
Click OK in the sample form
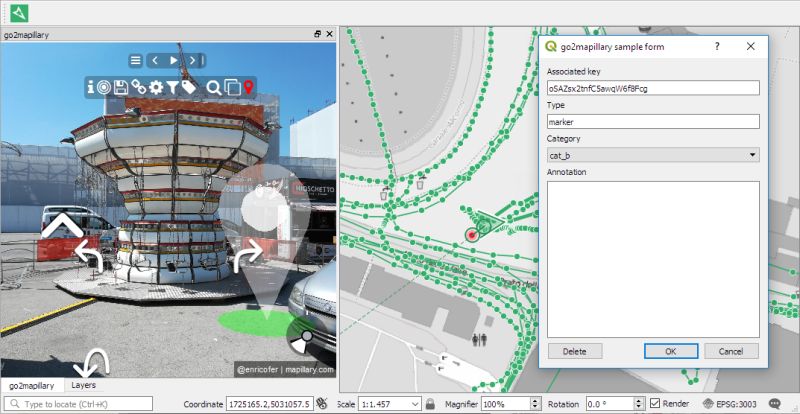[671, 351]
